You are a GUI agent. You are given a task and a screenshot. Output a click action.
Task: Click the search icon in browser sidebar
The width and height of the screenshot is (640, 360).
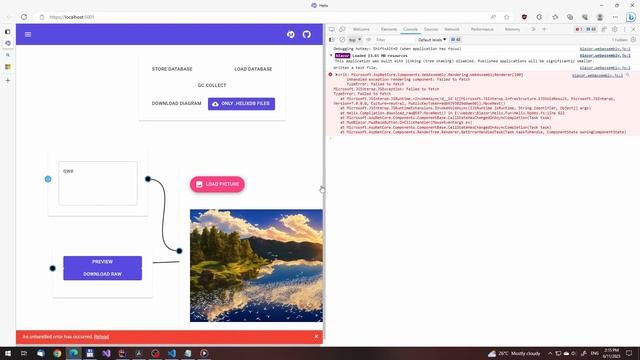[x=8, y=55]
